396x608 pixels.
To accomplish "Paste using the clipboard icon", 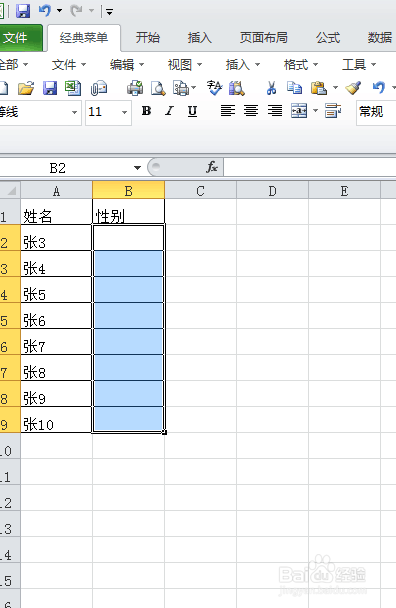I will tap(319, 88).
